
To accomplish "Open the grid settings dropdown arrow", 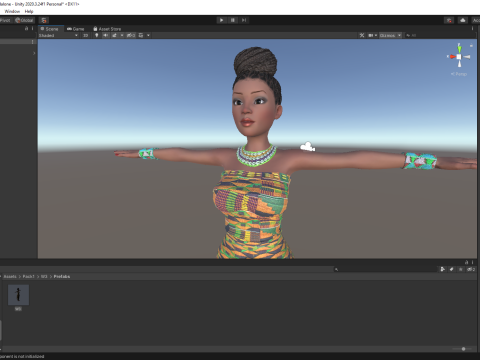I will pyautogui.click(x=148, y=35).
